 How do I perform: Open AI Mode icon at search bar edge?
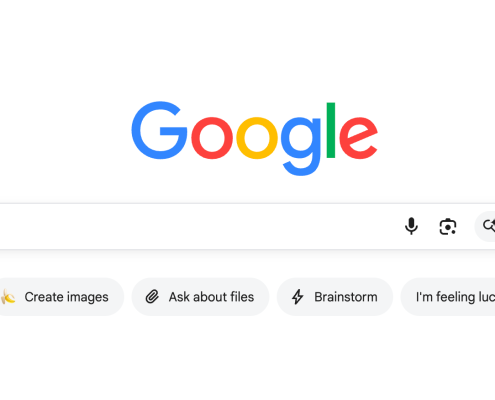point(489,226)
